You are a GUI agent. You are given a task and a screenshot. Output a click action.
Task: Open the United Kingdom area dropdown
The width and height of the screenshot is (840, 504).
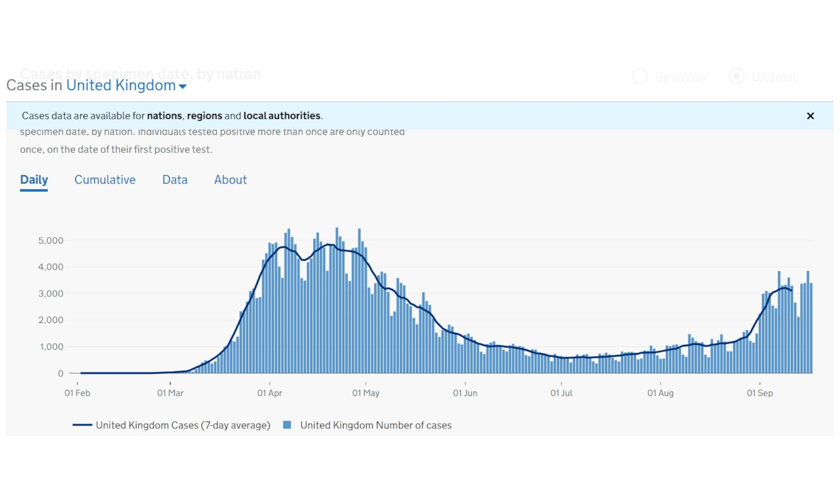click(126, 85)
